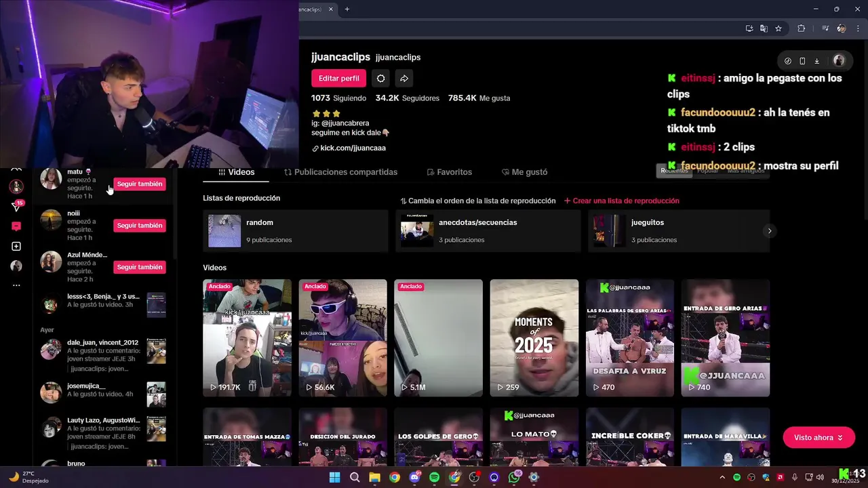Click Editar perfil button
This screenshot has width=868, height=488.
[x=338, y=79]
